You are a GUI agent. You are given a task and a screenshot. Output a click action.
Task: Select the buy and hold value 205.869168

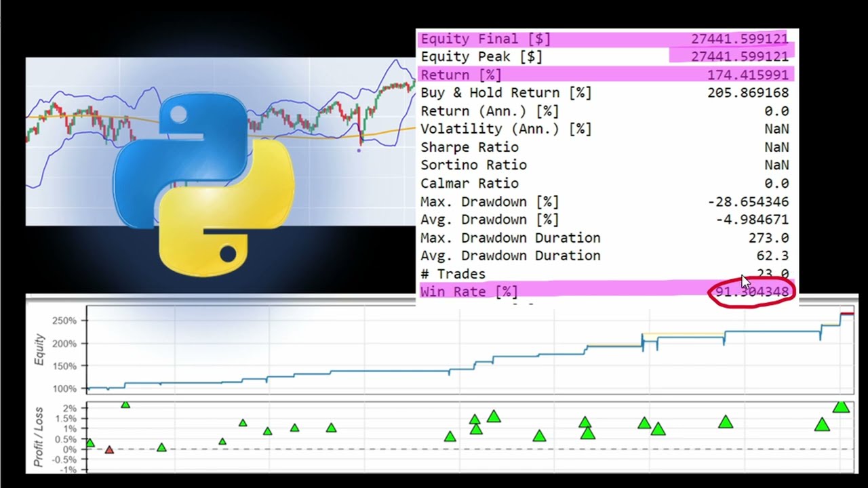(x=748, y=93)
